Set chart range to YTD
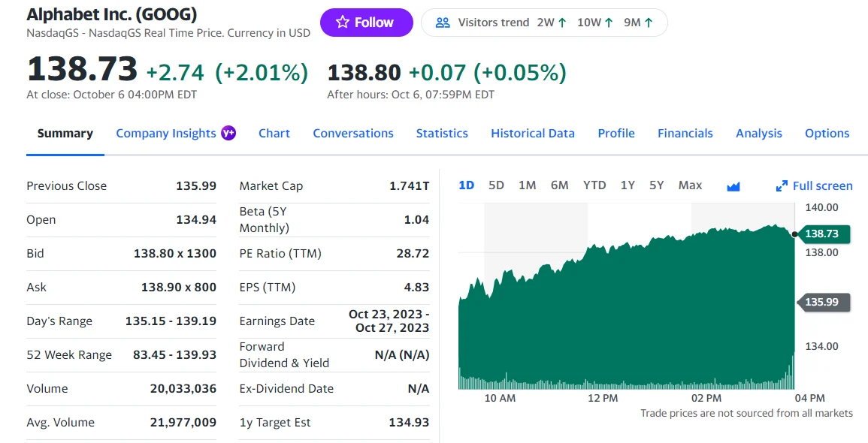This screenshot has width=868, height=443. pos(594,185)
